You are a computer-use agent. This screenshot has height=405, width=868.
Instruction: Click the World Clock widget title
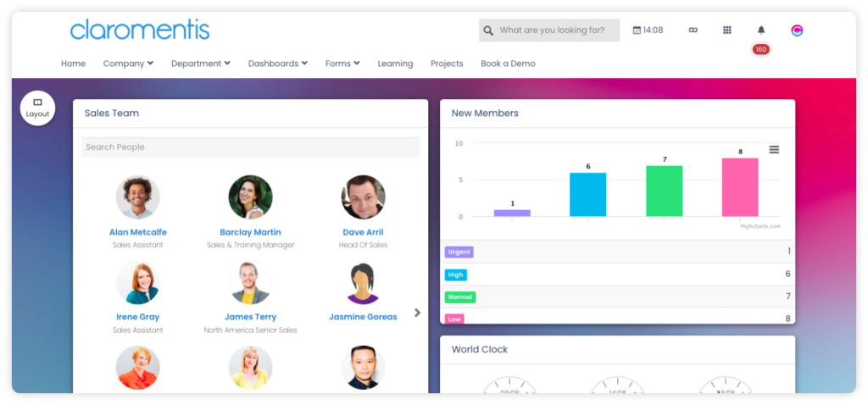coord(480,350)
